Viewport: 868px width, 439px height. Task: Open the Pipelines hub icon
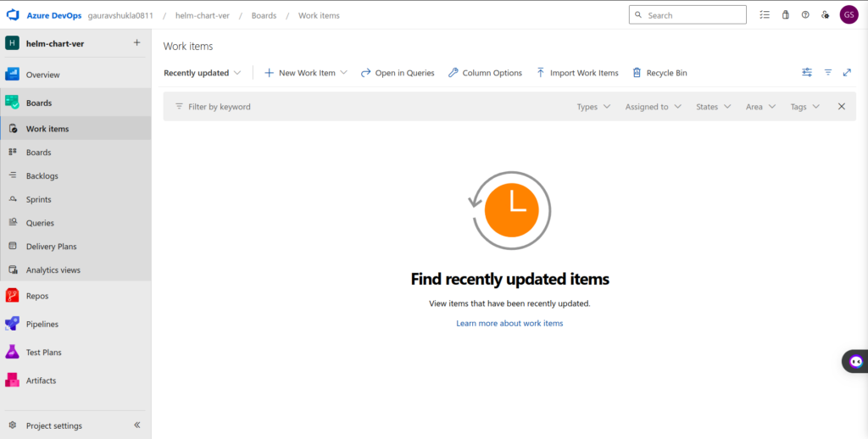coord(13,324)
